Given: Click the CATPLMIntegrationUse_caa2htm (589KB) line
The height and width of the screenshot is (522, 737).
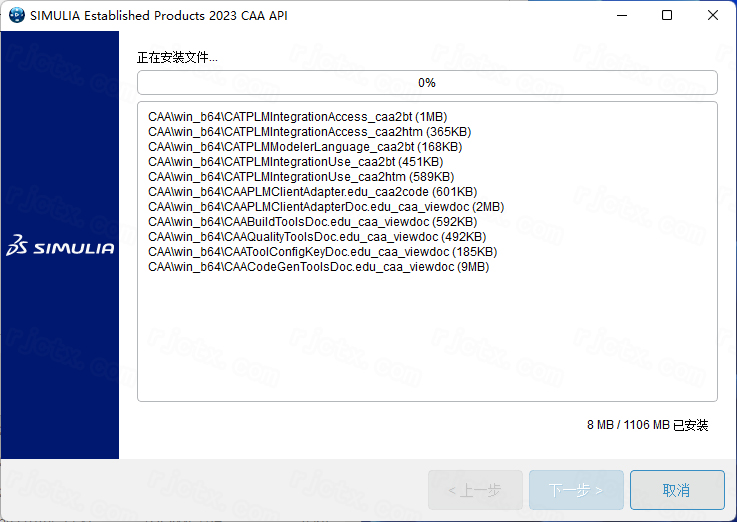Looking at the screenshot, I should [x=300, y=177].
